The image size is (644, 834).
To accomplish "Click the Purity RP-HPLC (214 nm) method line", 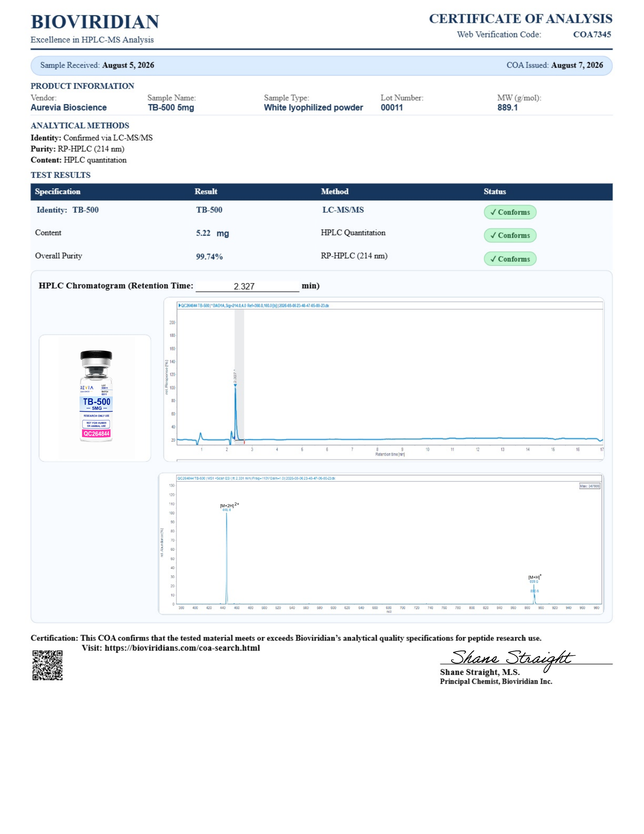I will 78,149.
